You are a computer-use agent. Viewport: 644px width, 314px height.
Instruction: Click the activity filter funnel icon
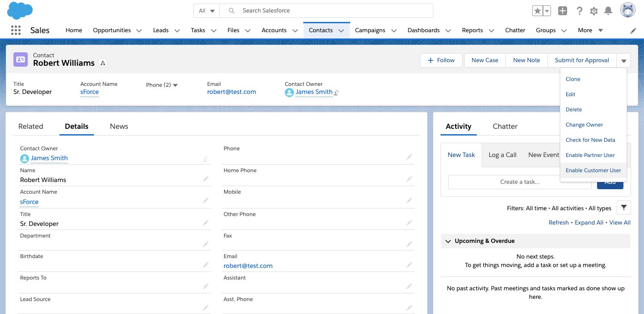point(623,208)
